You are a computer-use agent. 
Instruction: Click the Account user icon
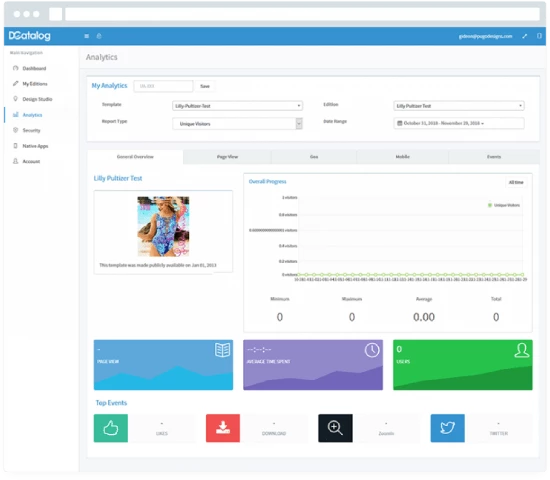coord(15,161)
